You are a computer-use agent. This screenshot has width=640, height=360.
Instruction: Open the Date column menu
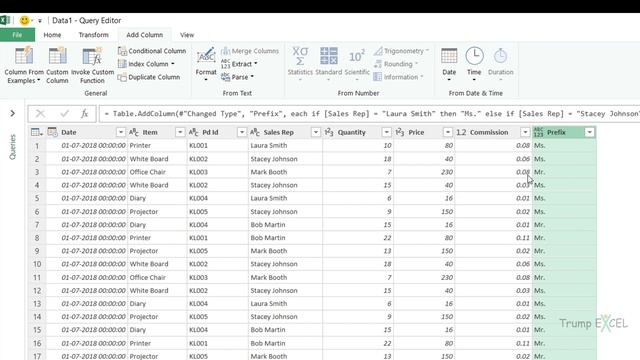pyautogui.click(x=449, y=63)
